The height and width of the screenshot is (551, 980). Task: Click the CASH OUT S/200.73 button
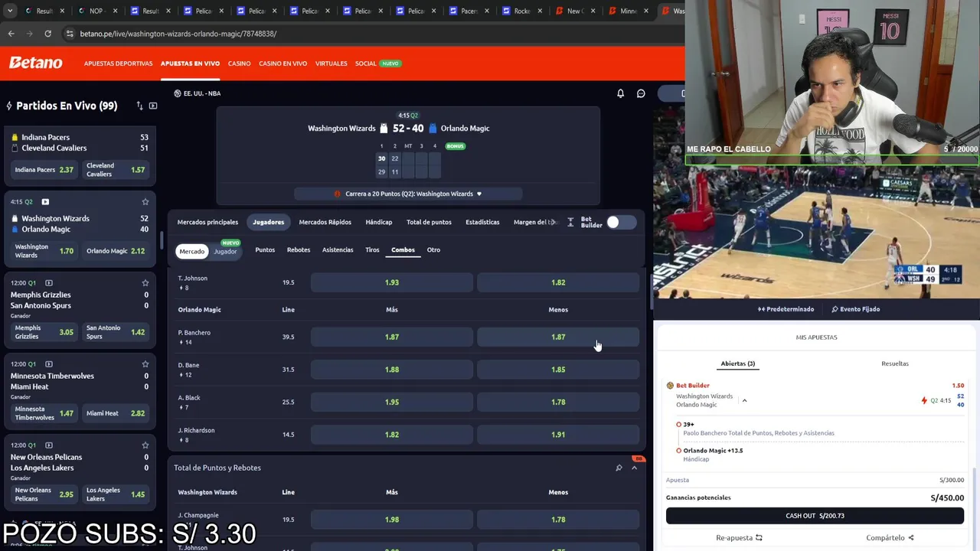(x=815, y=516)
